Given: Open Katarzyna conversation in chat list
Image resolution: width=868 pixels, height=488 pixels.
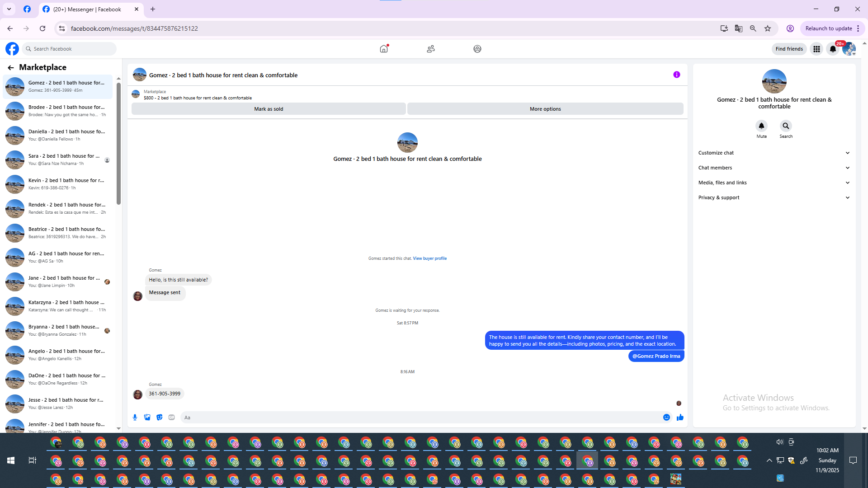Looking at the screenshot, I should click(58, 306).
